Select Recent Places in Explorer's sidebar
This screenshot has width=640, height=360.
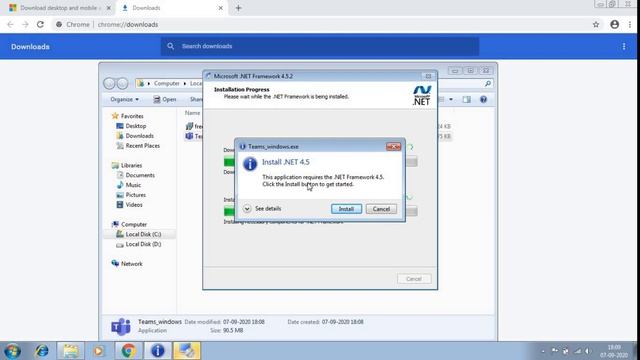point(138,145)
